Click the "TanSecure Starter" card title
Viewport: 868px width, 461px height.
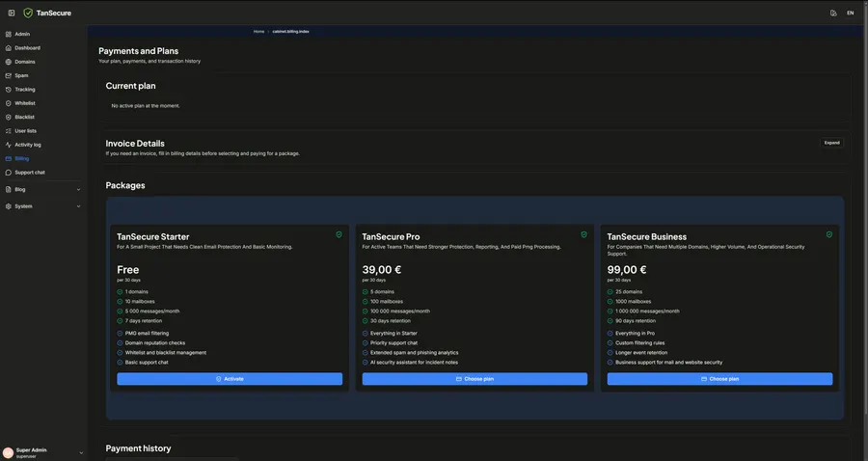point(152,237)
